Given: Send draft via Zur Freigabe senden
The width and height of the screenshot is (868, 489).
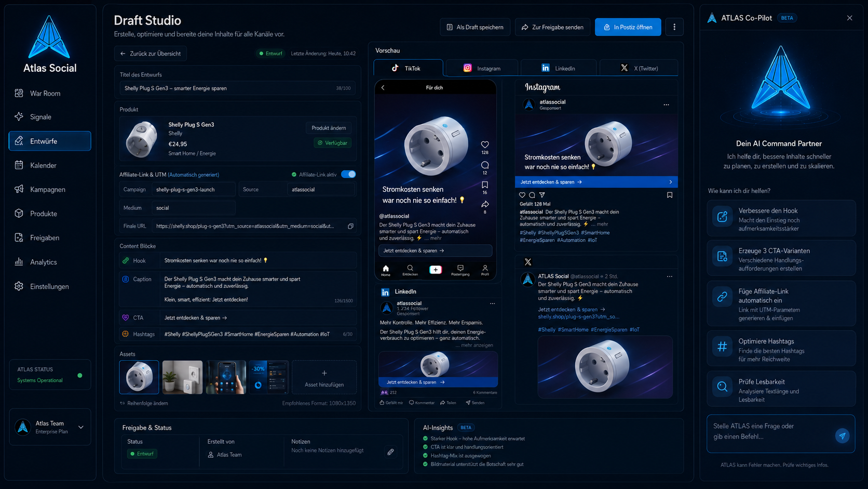Looking at the screenshot, I should pos(552,27).
